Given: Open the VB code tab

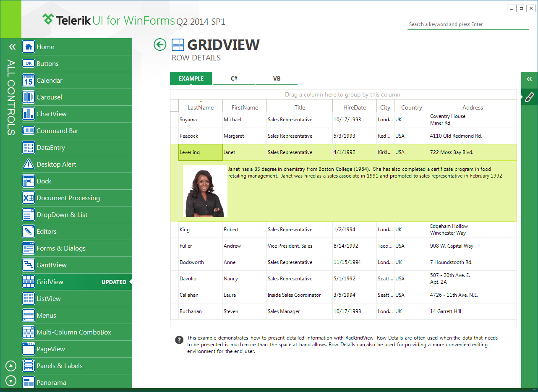Looking at the screenshot, I should (x=277, y=78).
